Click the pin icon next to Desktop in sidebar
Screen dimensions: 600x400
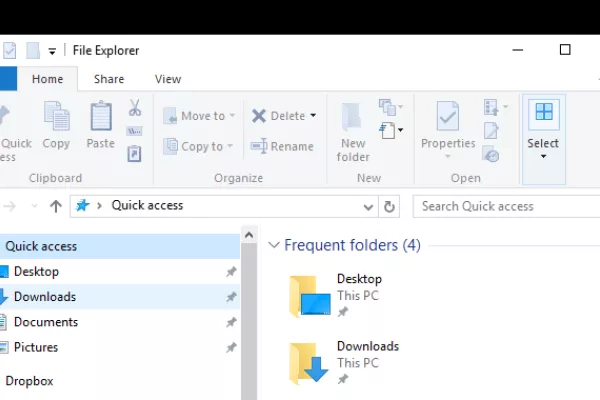tap(231, 272)
